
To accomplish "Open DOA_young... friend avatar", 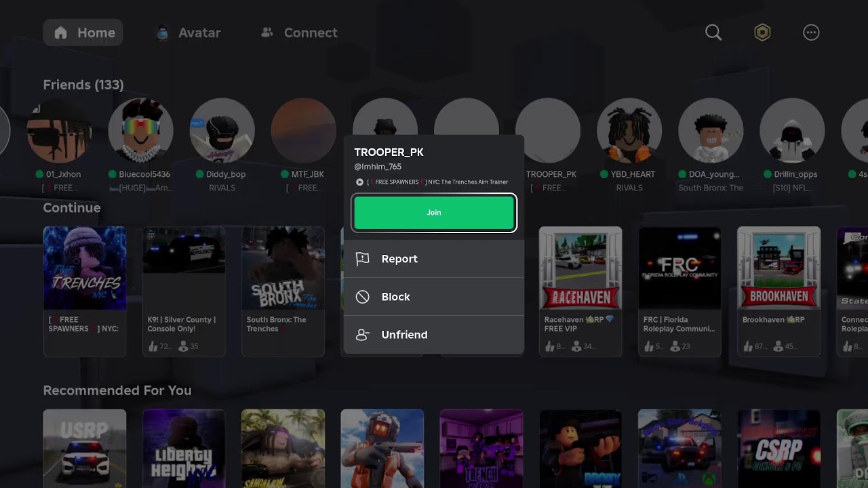I will pyautogui.click(x=710, y=131).
